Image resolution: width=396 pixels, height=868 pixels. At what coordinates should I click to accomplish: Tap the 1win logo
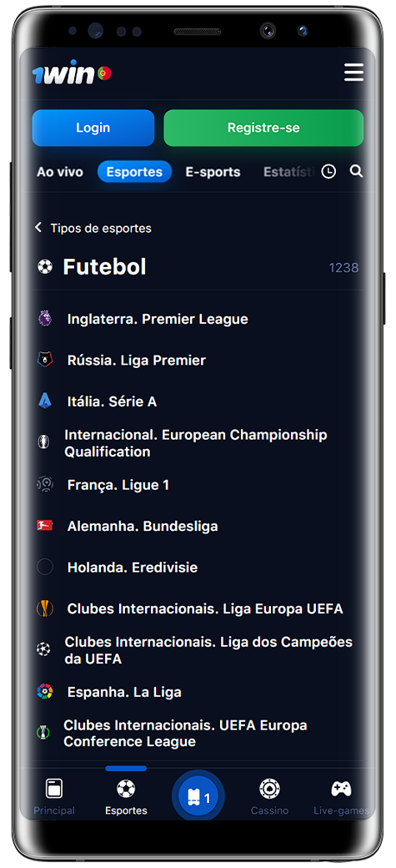pos(64,73)
